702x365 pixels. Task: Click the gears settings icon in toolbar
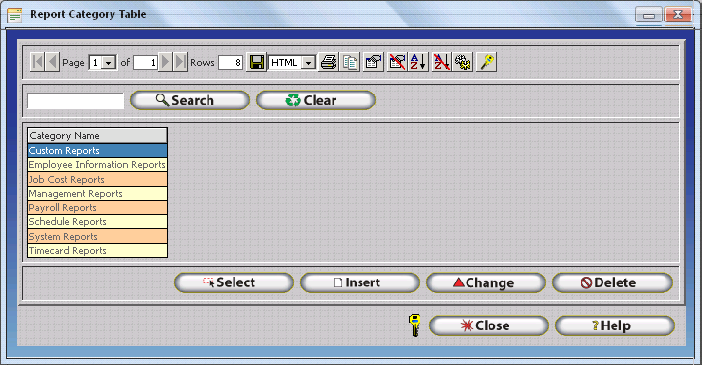[x=463, y=62]
